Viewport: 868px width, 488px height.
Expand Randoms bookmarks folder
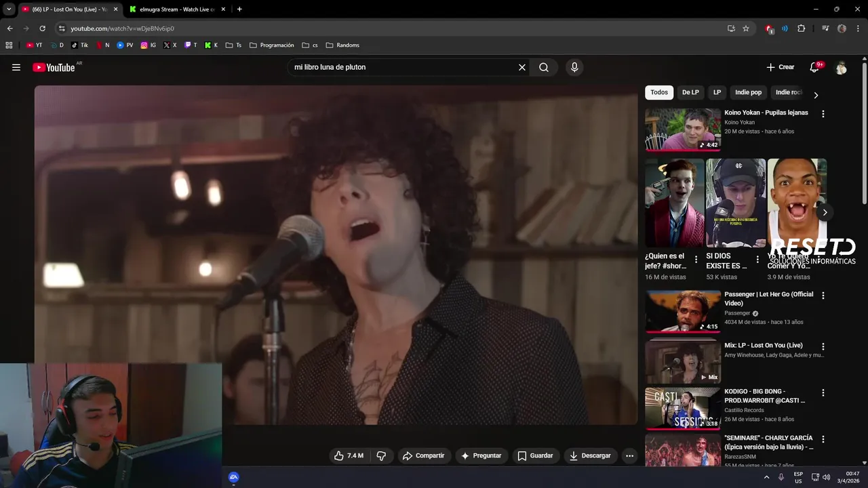pyautogui.click(x=342, y=45)
